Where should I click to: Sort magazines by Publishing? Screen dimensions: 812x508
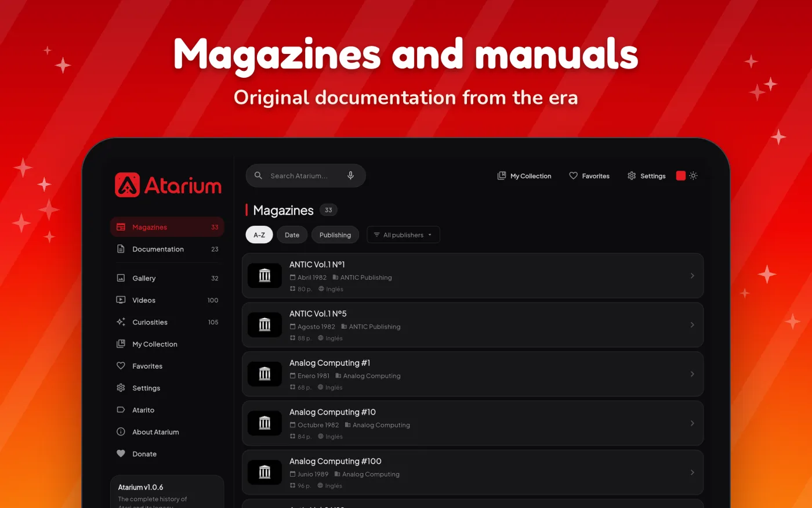pos(335,235)
